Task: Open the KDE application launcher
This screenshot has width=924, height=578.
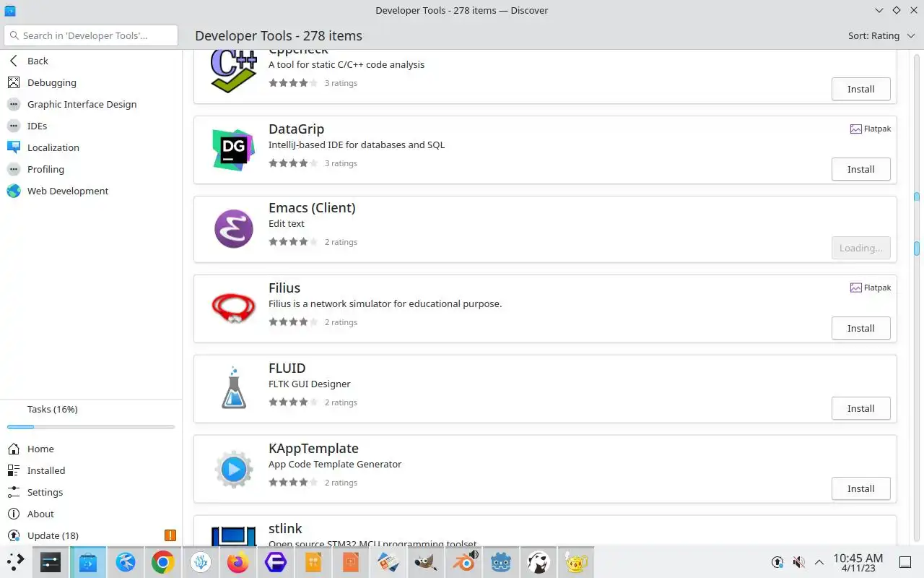Action: click(x=16, y=562)
